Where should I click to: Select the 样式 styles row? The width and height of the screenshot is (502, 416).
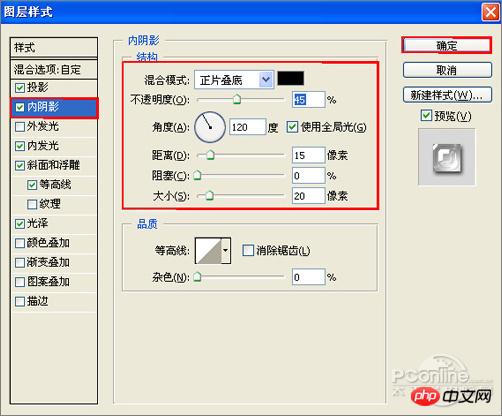click(54, 48)
